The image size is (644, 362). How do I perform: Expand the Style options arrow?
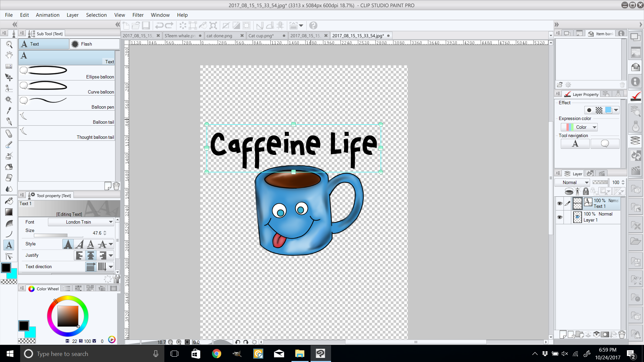click(x=111, y=244)
